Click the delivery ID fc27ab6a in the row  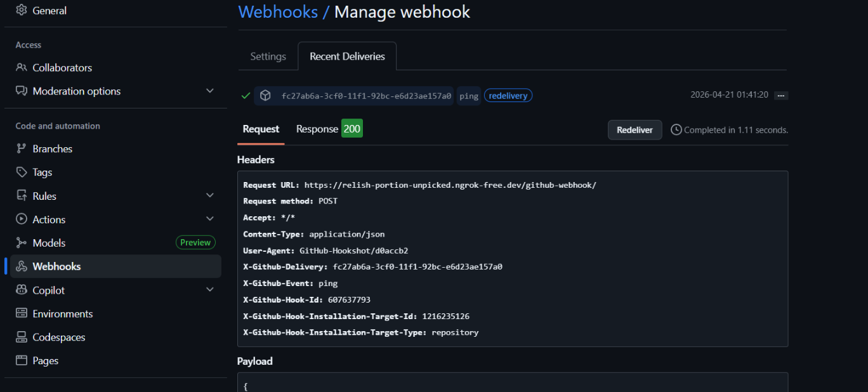pyautogui.click(x=366, y=96)
